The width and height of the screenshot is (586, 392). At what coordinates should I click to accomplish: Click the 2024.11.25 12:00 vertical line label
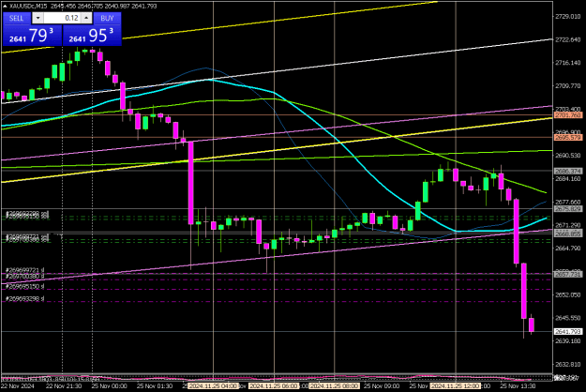tap(455, 386)
